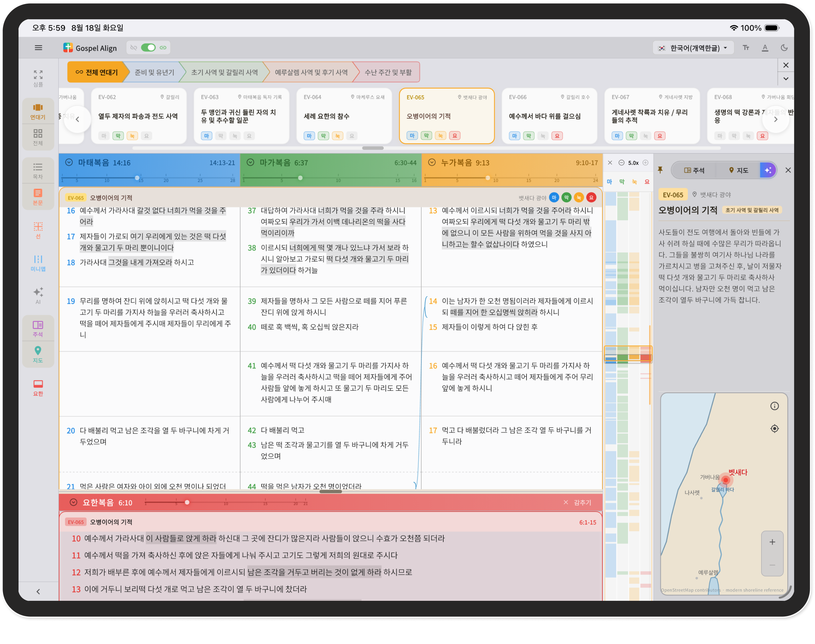Screen dimensions: 815x644
Task: Toggle the 선 sidebar item
Action: click(38, 230)
